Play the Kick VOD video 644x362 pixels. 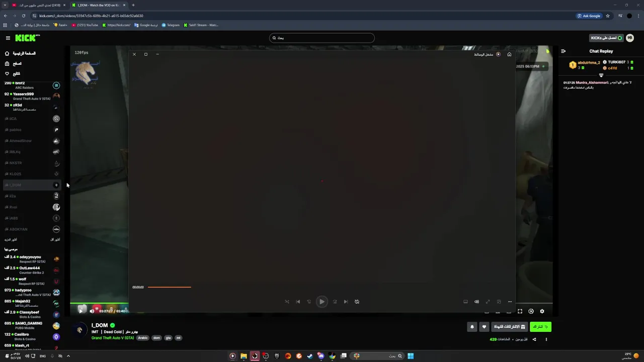[x=81, y=311]
